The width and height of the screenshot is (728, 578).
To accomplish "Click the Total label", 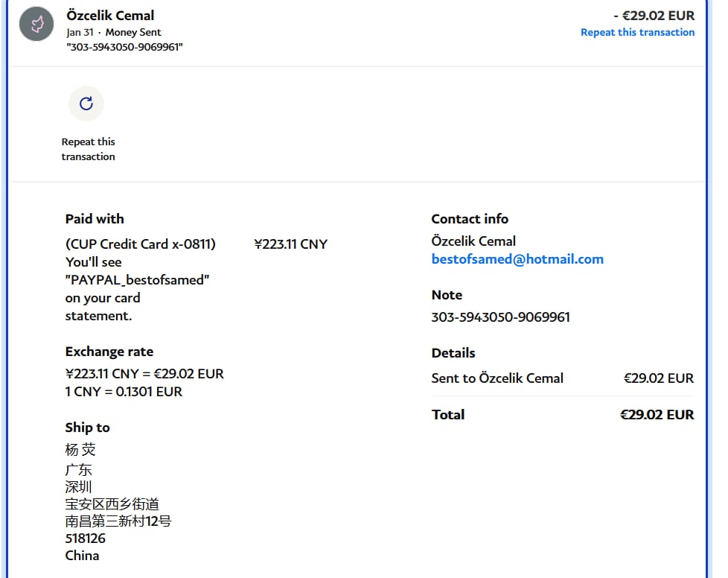I will pos(448,415).
